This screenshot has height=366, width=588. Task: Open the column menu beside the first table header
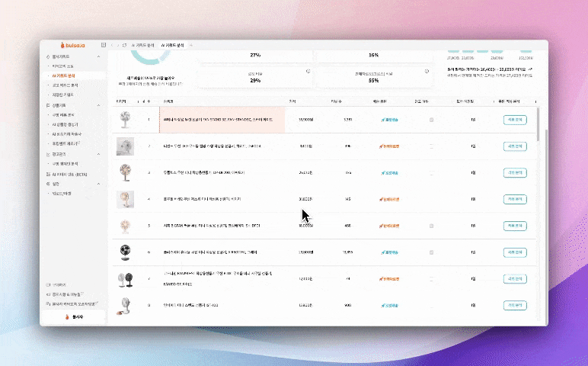[x=138, y=101]
